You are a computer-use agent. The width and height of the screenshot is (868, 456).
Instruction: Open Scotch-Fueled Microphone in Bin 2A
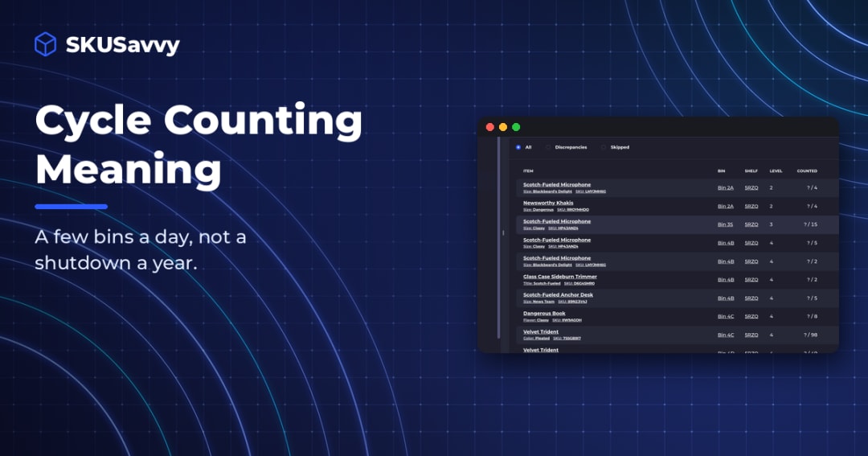[557, 184]
